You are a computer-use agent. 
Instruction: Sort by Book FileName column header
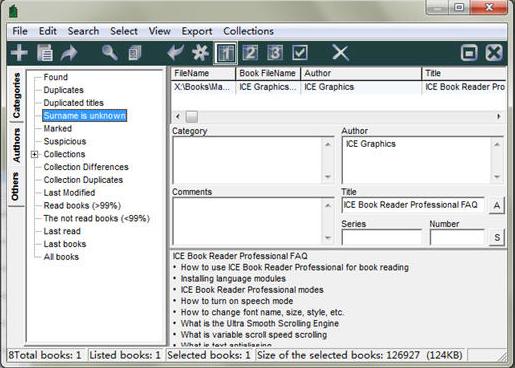(268, 73)
